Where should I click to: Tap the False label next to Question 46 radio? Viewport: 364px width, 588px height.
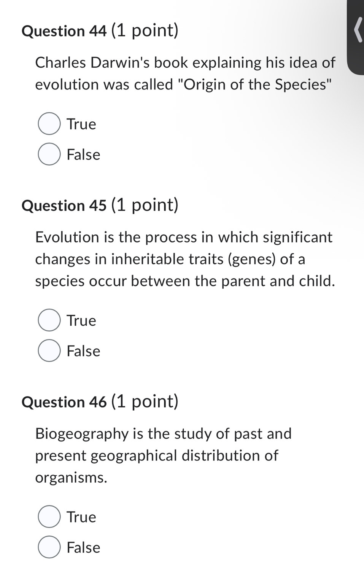click(x=83, y=548)
